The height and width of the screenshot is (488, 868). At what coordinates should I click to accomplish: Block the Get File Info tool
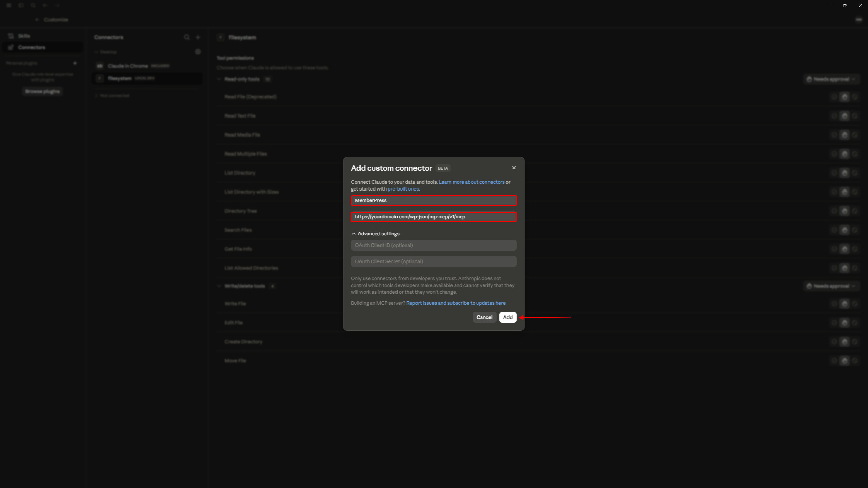click(855, 249)
